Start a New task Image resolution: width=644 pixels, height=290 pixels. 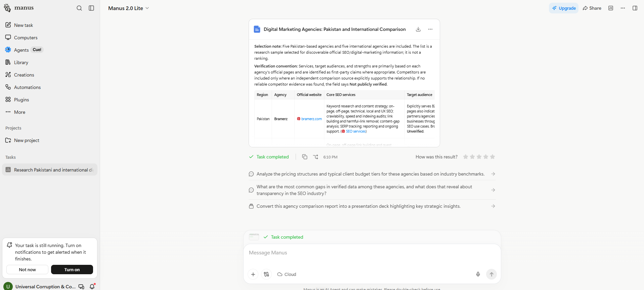50,25
